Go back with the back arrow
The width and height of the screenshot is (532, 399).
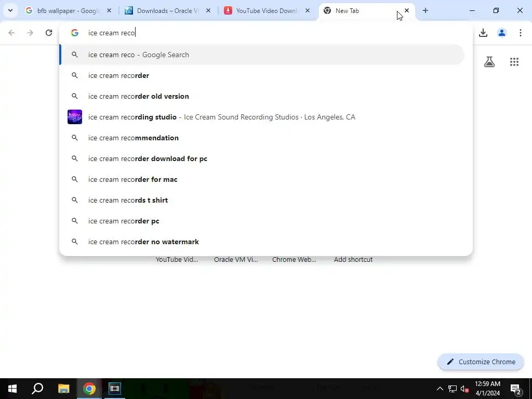tap(11, 33)
